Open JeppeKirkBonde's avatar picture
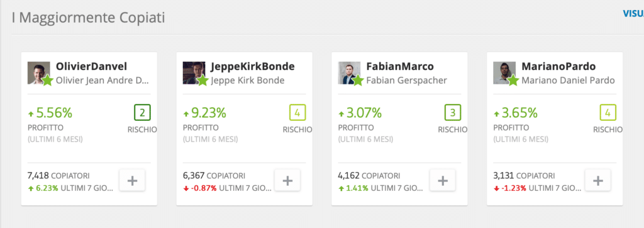Image resolution: width=644 pixels, height=228 pixels. coord(194,73)
